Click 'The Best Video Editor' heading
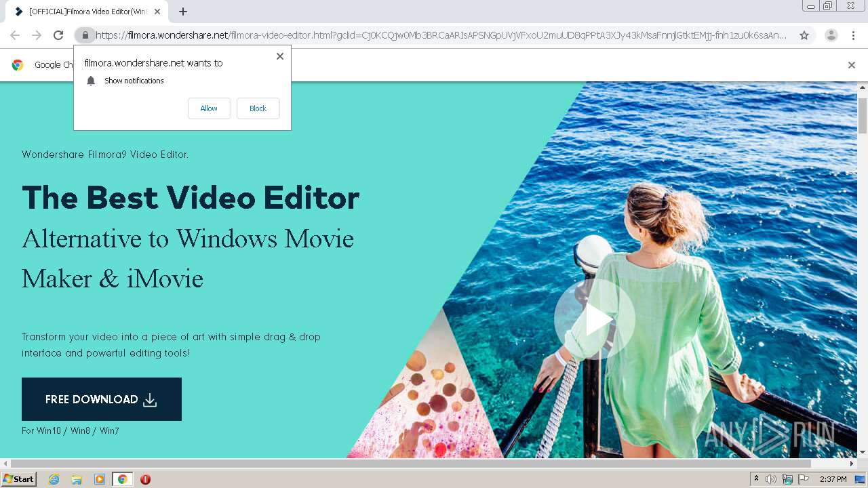The width and height of the screenshot is (868, 488). [x=191, y=197]
